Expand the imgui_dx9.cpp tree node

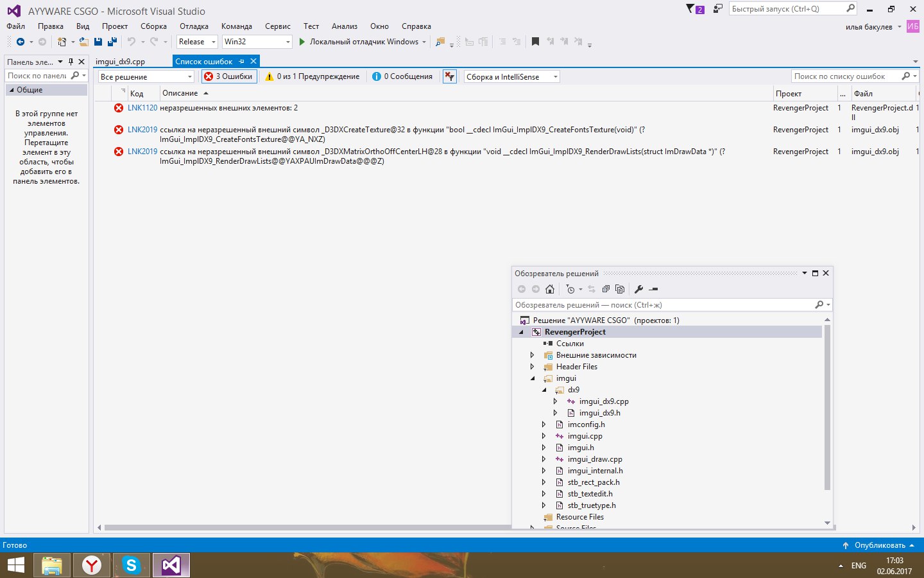pos(556,401)
